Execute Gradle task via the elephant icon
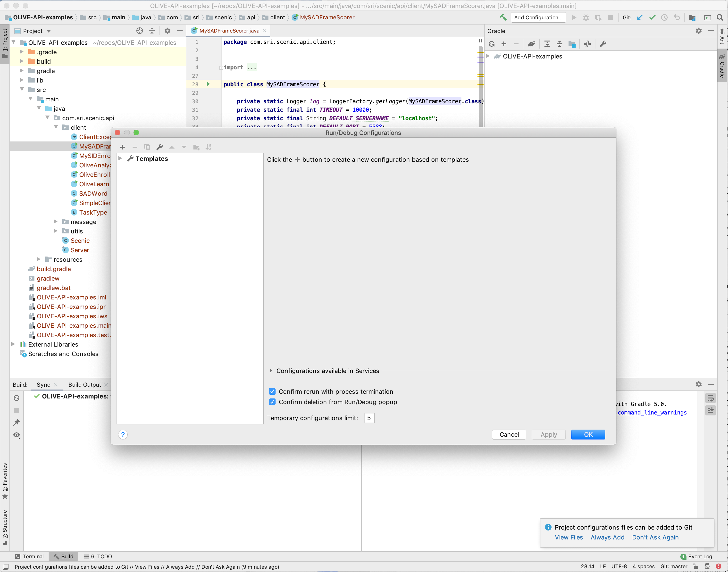The width and height of the screenshot is (728, 572). pyautogui.click(x=531, y=44)
